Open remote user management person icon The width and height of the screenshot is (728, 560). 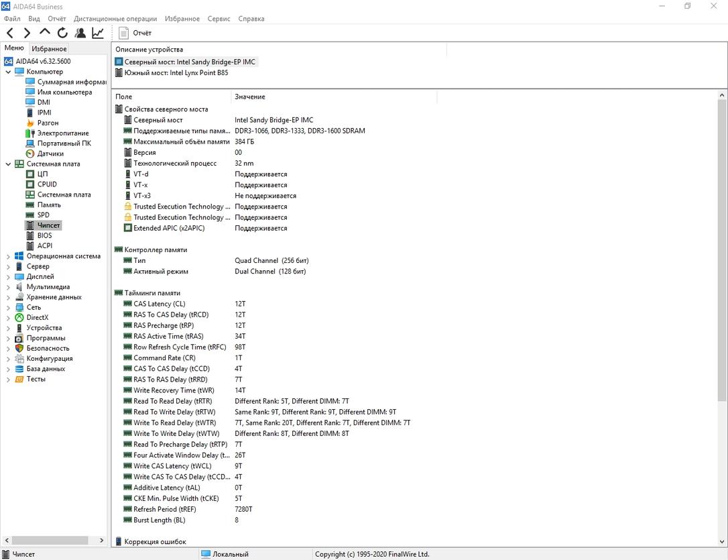[80, 33]
